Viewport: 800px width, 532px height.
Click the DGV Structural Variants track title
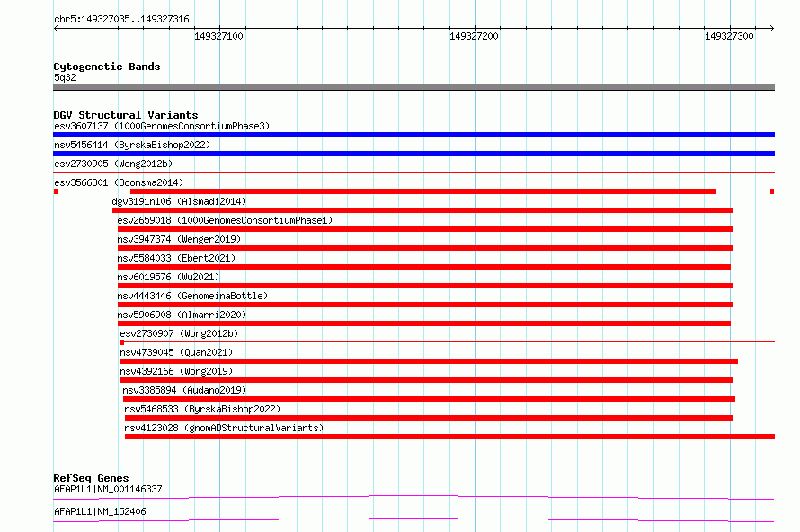pos(126,115)
